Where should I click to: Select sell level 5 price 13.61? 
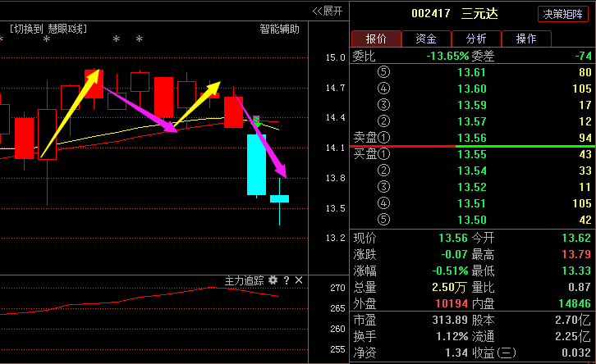472,72
